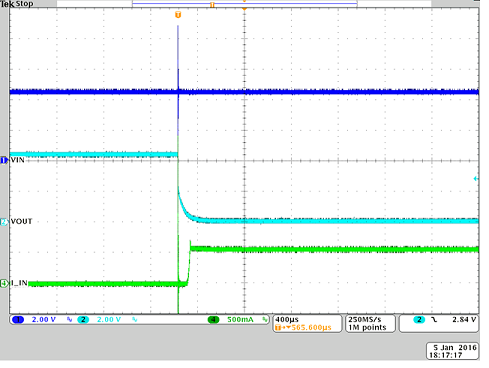489x368 pixels.
Task: Open the 250MS/s sample rate box
Action: (x=365, y=319)
